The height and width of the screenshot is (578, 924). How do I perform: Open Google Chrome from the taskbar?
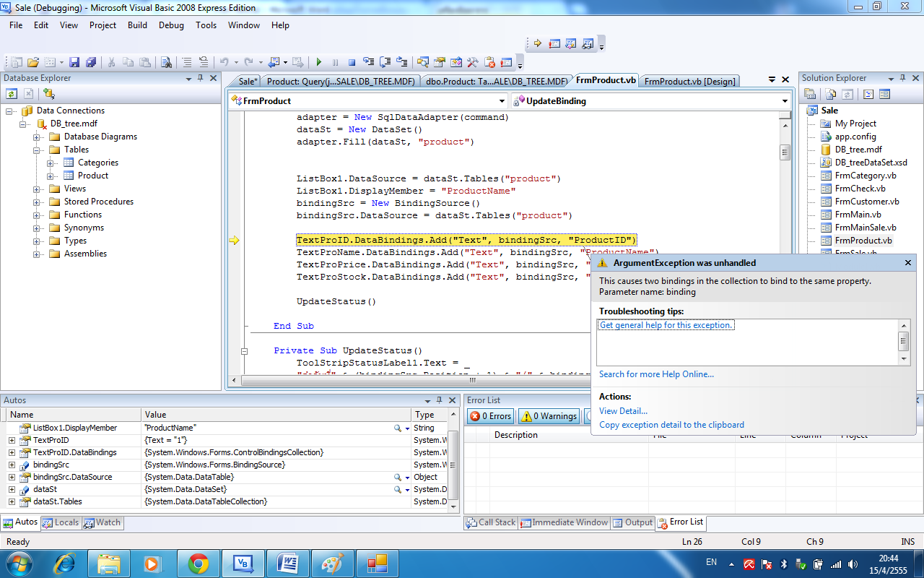pos(198,563)
